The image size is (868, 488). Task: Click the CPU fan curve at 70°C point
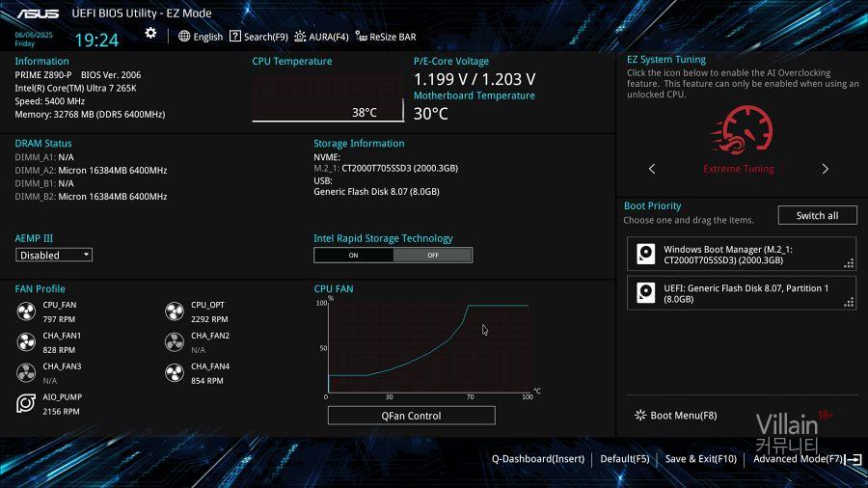coord(468,307)
